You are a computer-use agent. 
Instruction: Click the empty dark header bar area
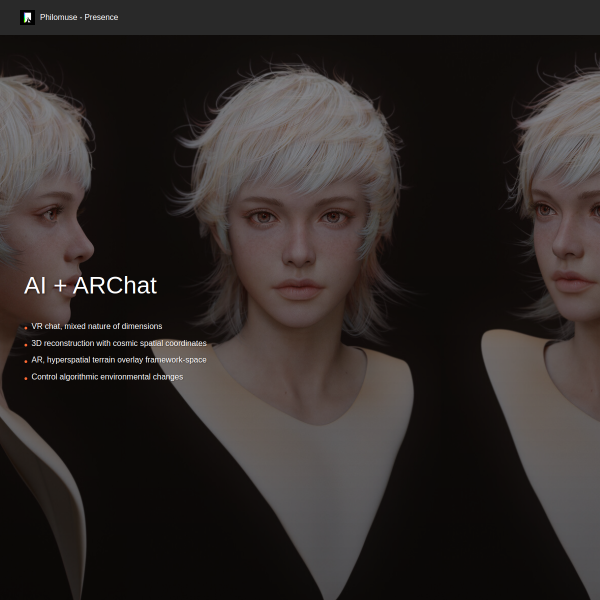[x=400, y=17]
